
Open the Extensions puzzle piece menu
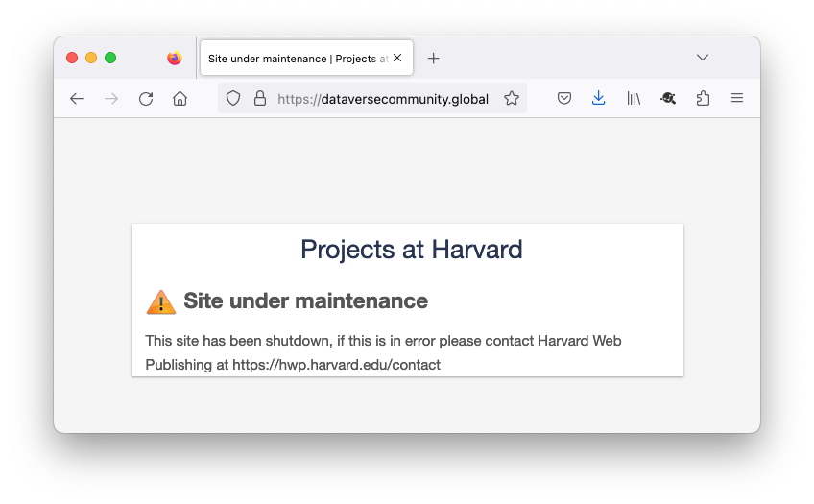click(703, 98)
